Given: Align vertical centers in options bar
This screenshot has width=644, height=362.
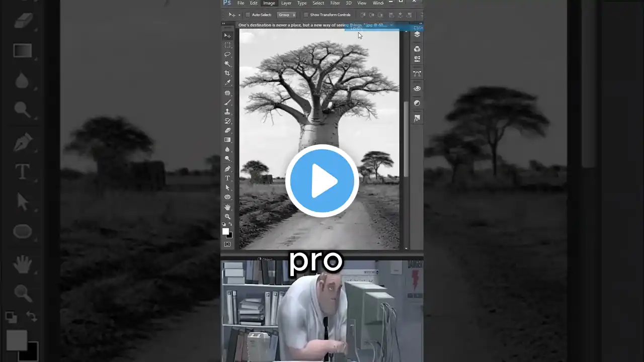Looking at the screenshot, I should (371, 15).
